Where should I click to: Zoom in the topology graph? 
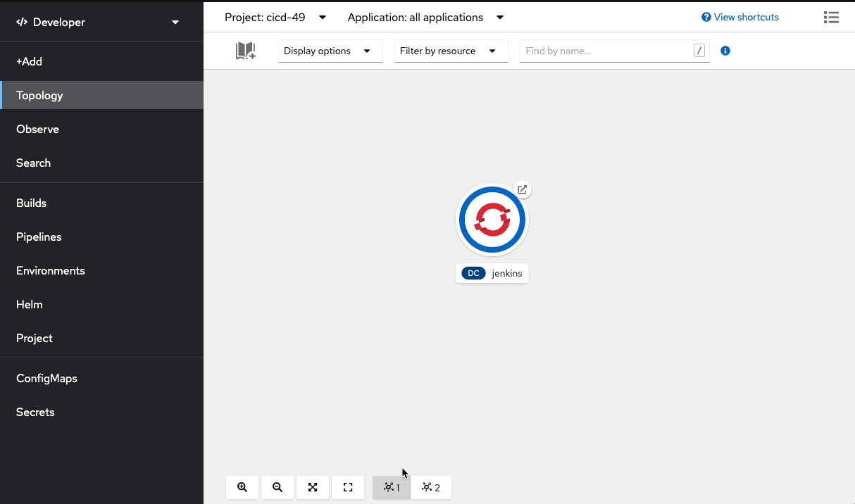(242, 487)
